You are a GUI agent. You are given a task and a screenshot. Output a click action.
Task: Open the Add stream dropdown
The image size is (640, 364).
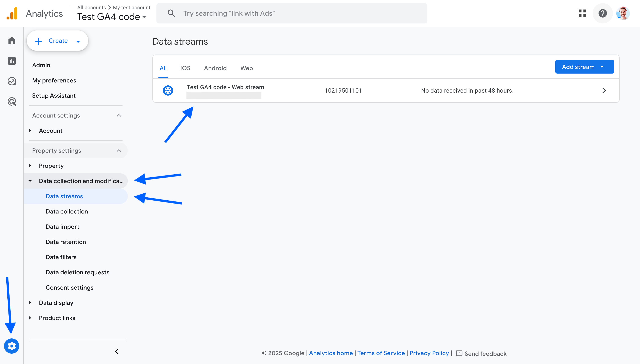[x=584, y=67]
